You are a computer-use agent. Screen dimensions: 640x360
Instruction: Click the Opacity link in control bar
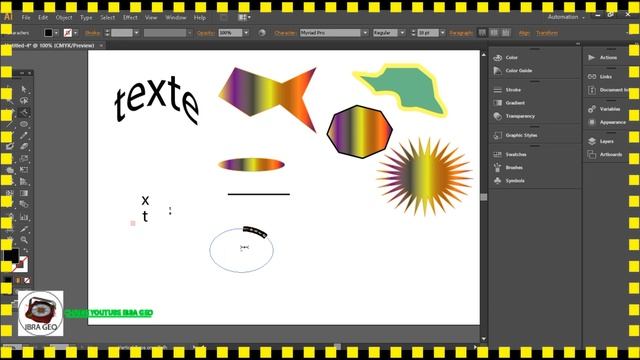click(x=206, y=33)
